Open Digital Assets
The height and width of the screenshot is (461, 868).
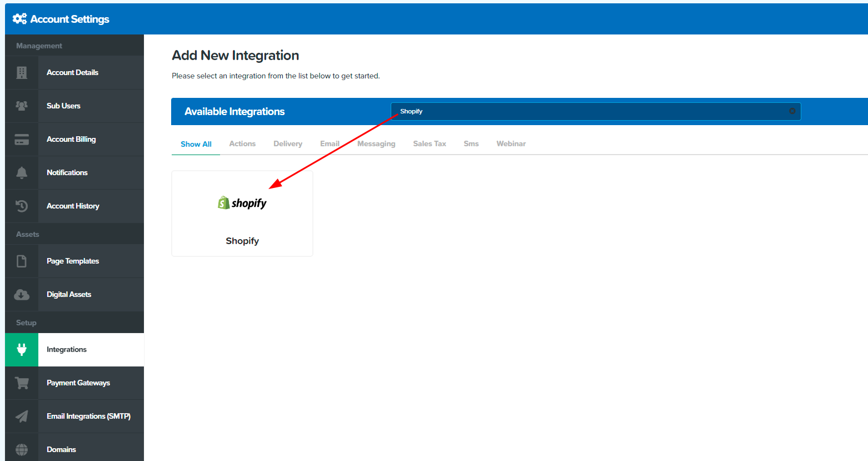coord(74,294)
